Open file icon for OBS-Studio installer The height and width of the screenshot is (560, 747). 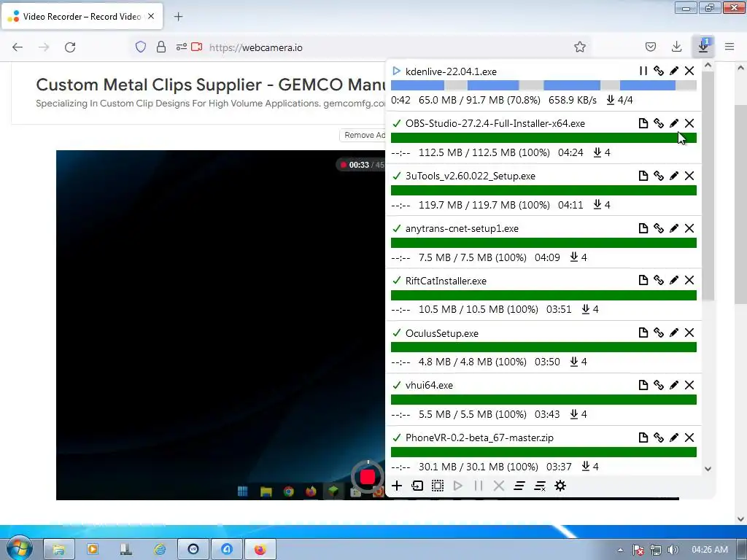(x=643, y=123)
